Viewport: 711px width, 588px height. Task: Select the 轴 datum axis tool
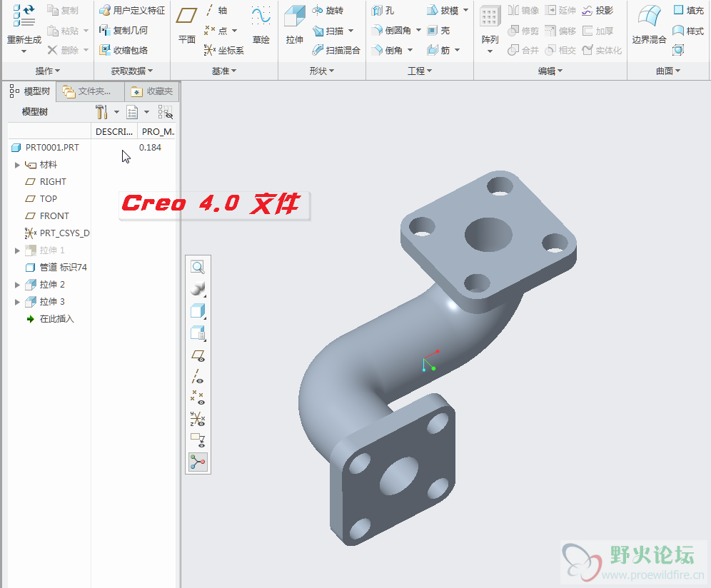pyautogui.click(x=216, y=10)
